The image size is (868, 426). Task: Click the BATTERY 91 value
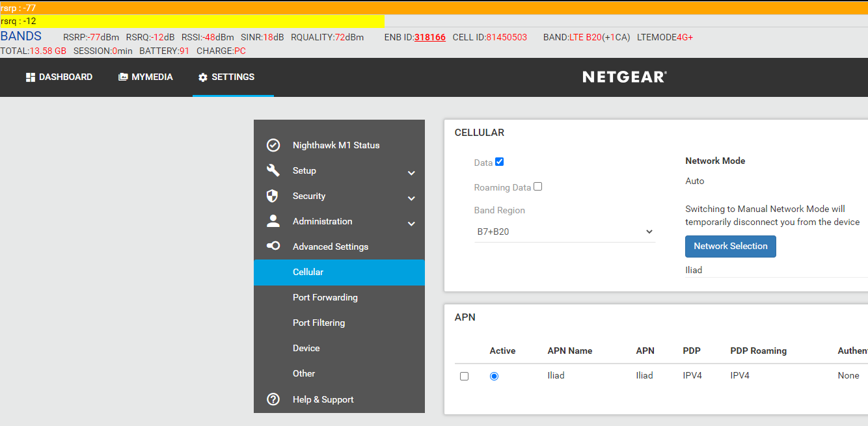184,51
